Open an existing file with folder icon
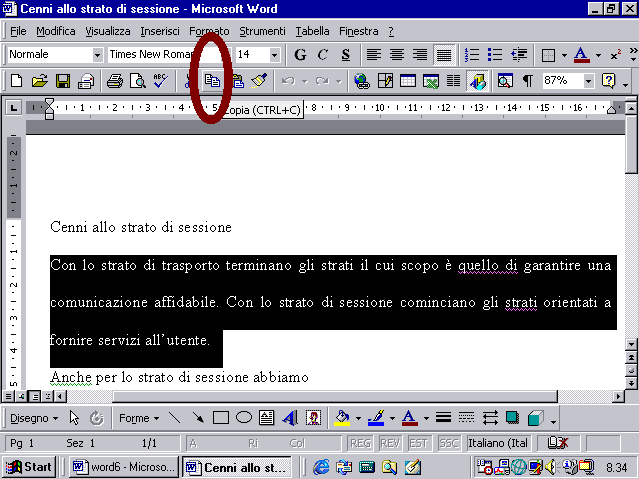Screen dimensions: 639x479 [40, 81]
